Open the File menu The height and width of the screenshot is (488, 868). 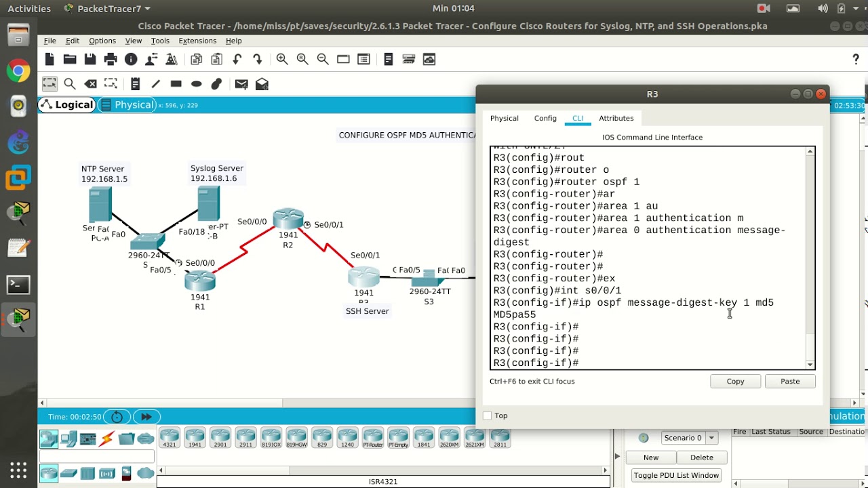50,41
